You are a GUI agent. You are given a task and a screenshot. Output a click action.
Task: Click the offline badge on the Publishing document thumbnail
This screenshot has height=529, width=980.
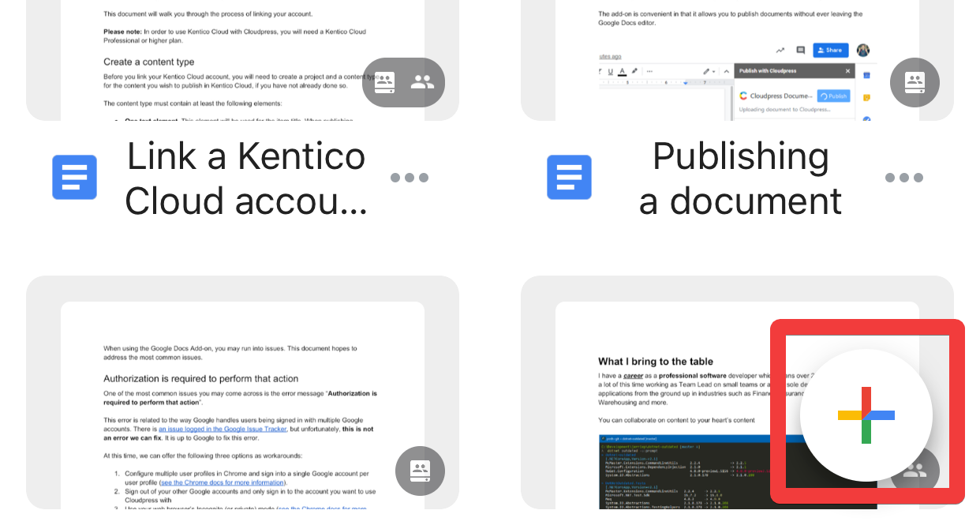(915, 82)
